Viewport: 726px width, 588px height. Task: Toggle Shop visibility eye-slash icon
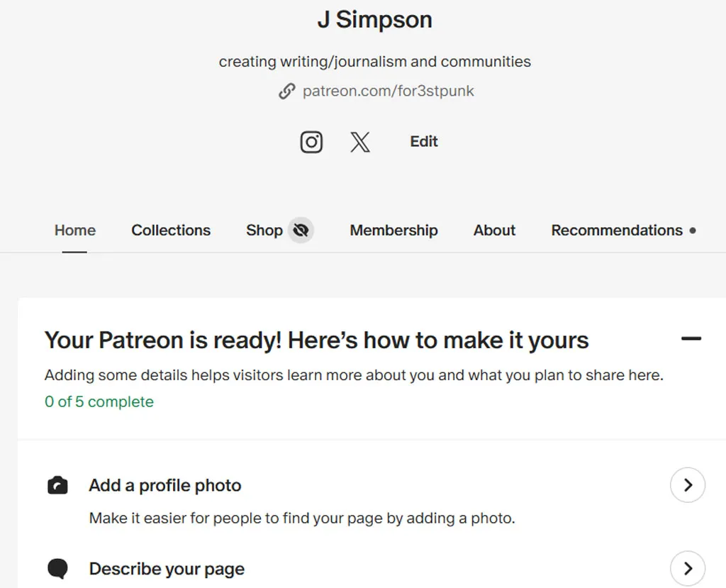click(301, 230)
